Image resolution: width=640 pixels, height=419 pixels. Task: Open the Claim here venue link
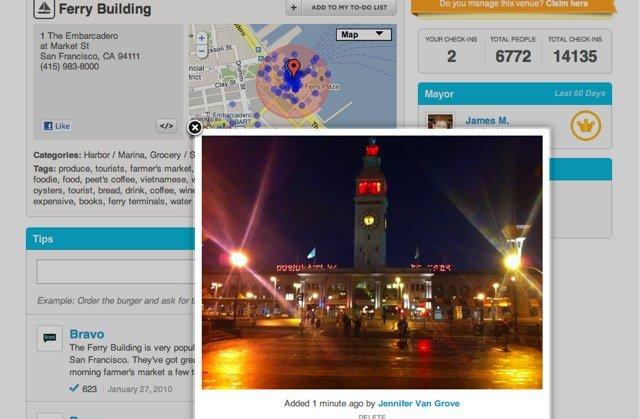click(x=567, y=4)
